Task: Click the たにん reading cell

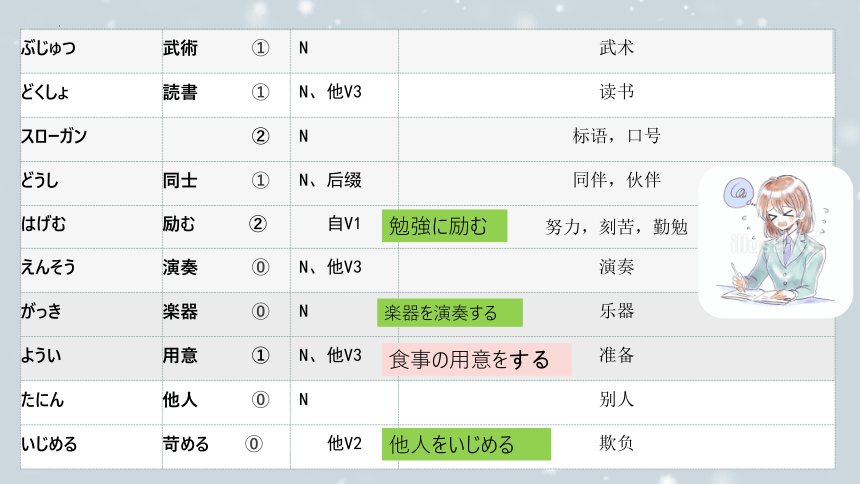Action: pyautogui.click(x=44, y=399)
